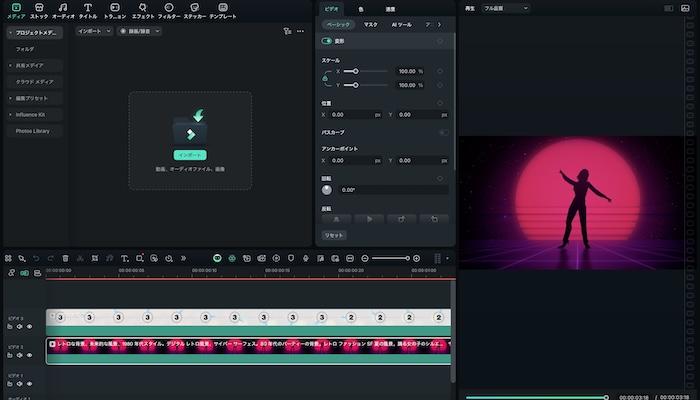
Task: Click the text tool icon in timeline toolbar
Action: [124, 258]
